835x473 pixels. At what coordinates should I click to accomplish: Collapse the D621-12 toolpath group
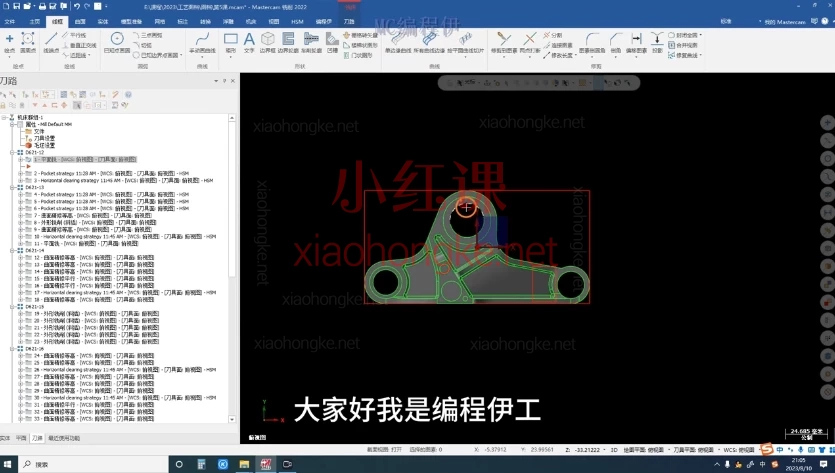click(12, 152)
